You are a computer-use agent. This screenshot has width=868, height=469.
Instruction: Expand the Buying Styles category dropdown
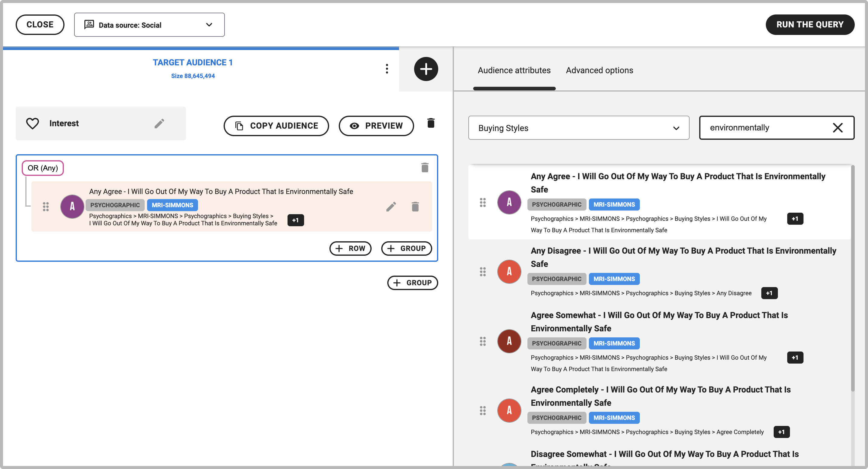(579, 128)
